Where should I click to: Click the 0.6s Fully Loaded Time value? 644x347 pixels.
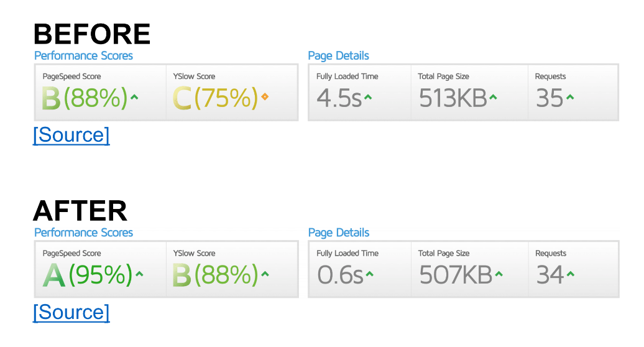[x=341, y=275]
